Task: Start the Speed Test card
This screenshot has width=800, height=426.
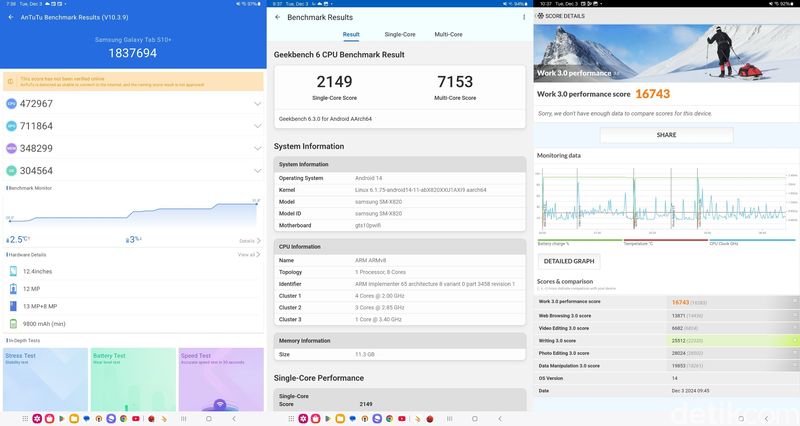Action: point(221,380)
